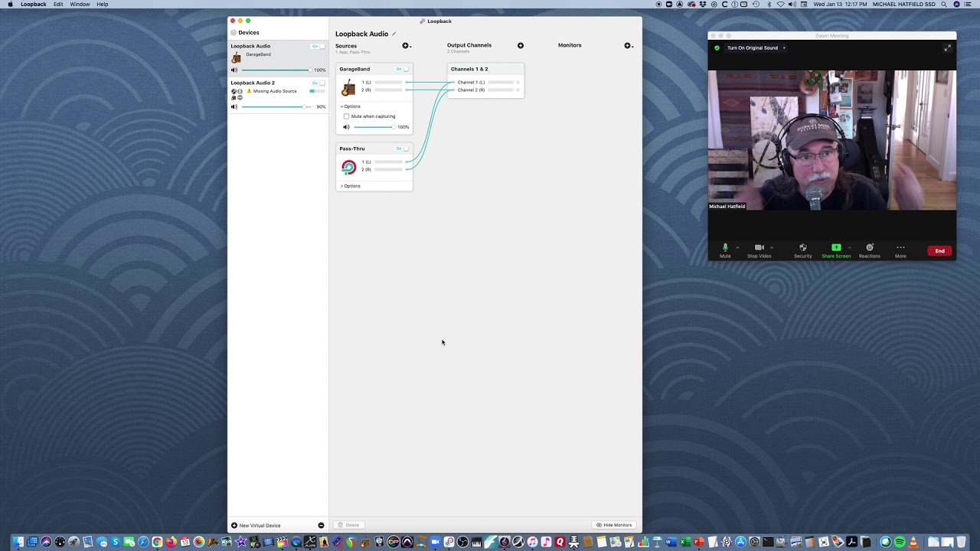Image resolution: width=980 pixels, height=551 pixels.
Task: Click Channel 2 (R) output label
Action: 471,90
